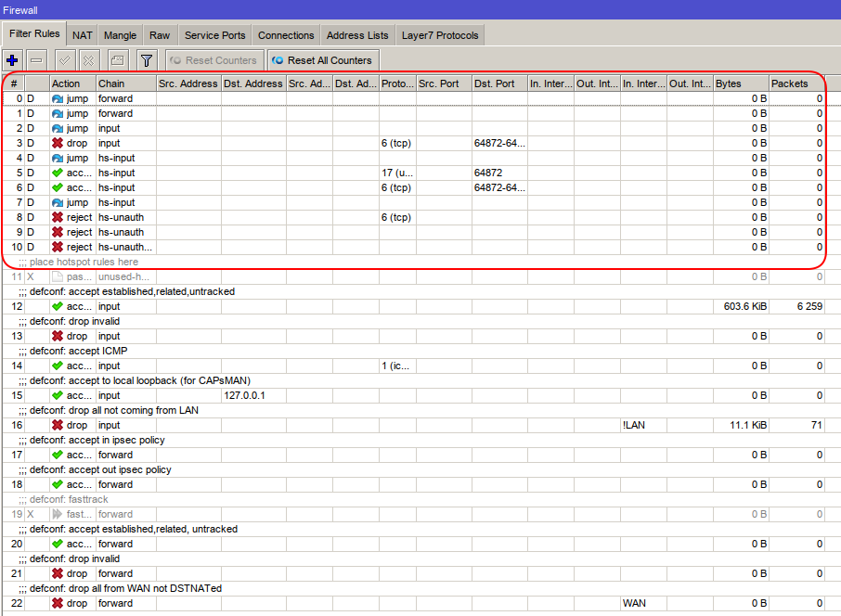Click the red reject icon on rule 9
Image resolution: width=841 pixels, height=616 pixels.
point(58,232)
